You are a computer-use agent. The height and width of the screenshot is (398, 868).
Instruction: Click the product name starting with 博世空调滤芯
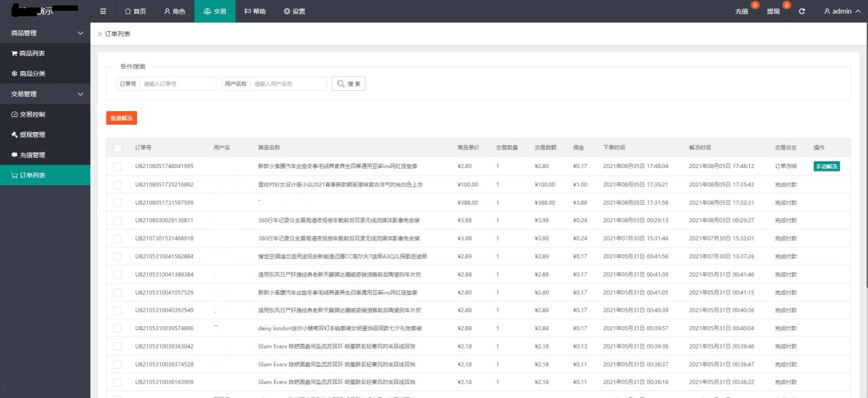point(342,256)
